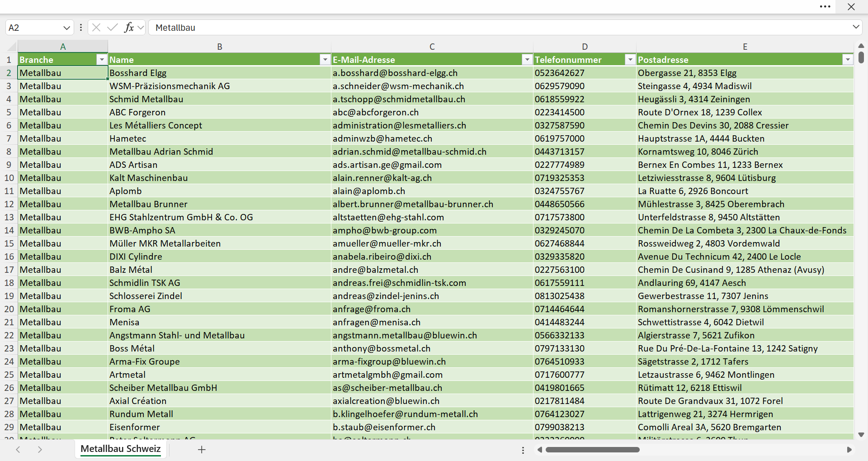Expand the Name Box dropdown arrow
This screenshot has height=461, width=868.
click(67, 28)
